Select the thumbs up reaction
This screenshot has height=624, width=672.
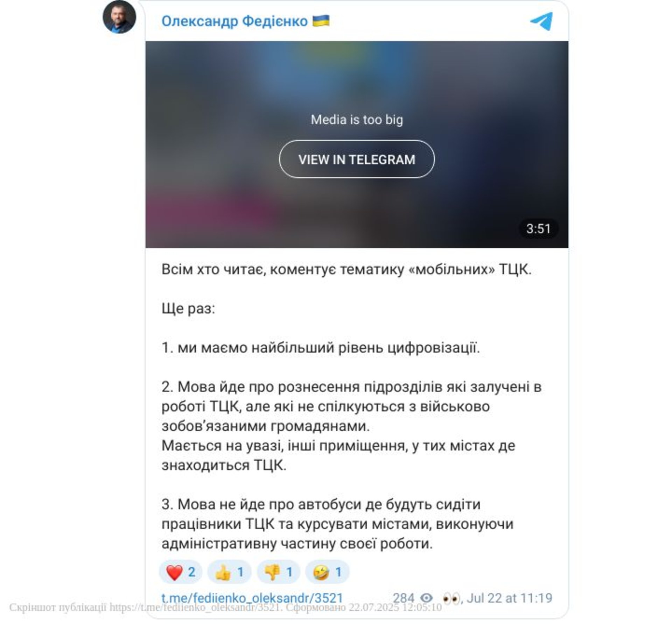(229, 572)
